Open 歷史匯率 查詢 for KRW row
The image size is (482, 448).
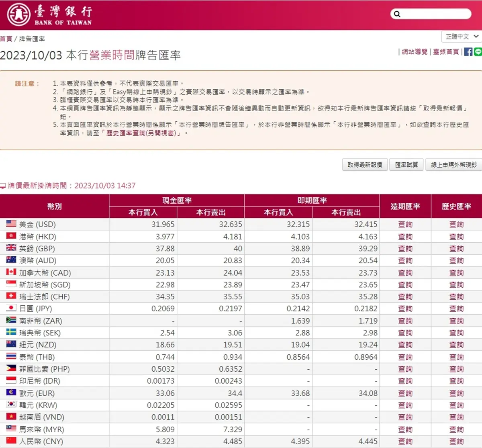coord(456,405)
